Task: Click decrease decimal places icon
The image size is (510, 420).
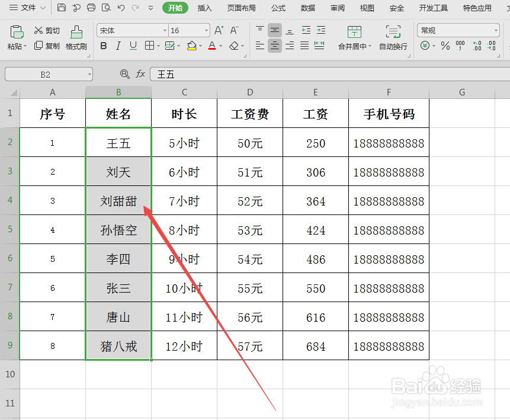Action: click(492, 46)
